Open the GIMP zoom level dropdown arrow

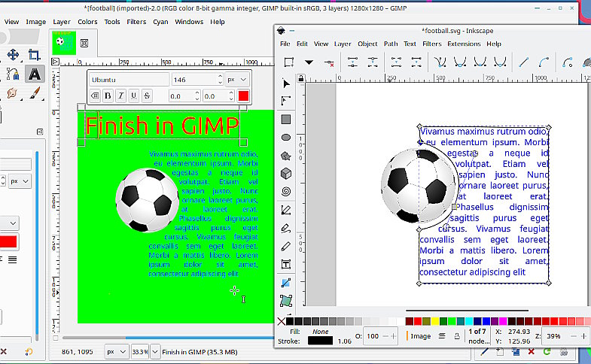point(155,352)
